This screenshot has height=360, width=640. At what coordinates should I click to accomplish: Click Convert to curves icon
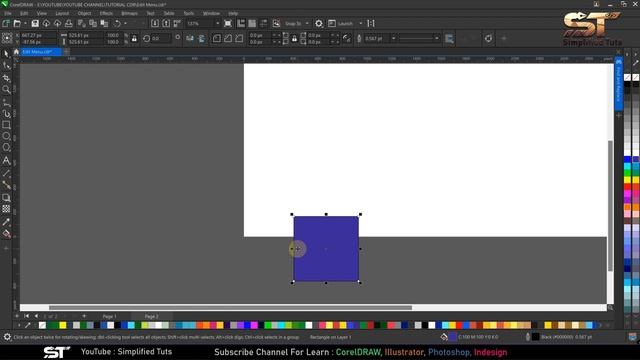pyautogui.click(x=489, y=38)
